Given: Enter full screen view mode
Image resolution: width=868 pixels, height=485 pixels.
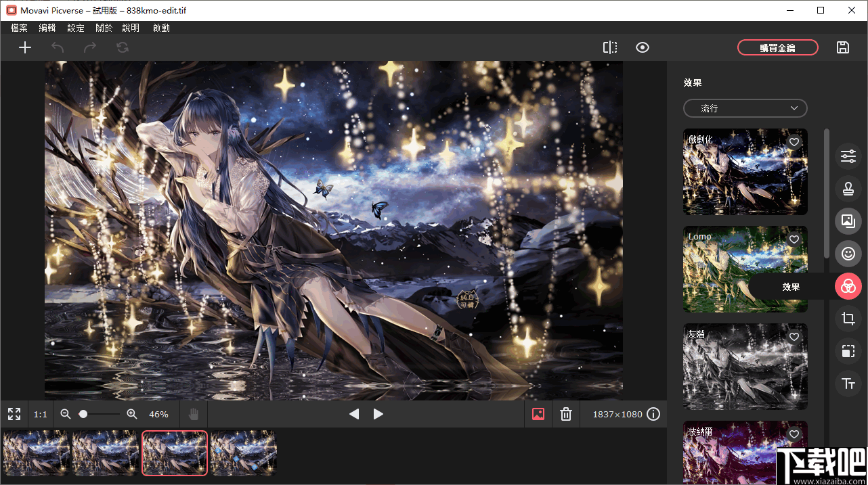Looking at the screenshot, I should (14, 414).
